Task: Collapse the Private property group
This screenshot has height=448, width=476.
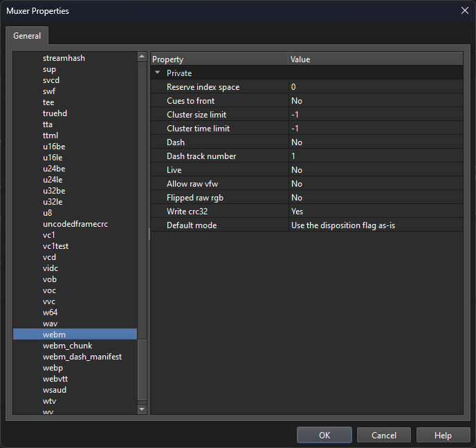Action: click(158, 73)
